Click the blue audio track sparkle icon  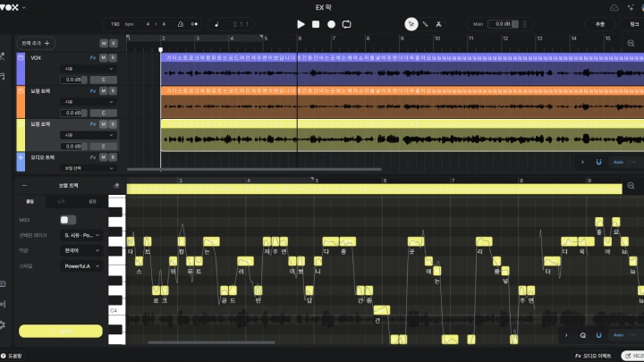[21, 157]
